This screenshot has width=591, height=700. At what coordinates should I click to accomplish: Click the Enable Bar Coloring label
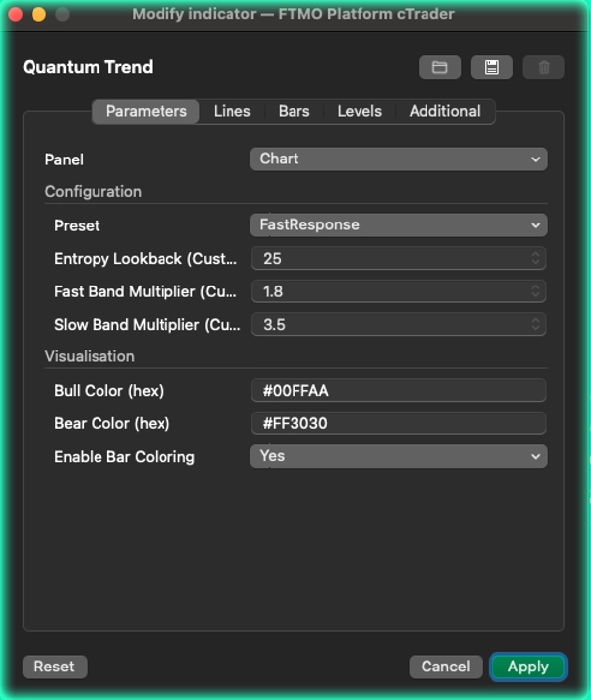click(x=125, y=457)
